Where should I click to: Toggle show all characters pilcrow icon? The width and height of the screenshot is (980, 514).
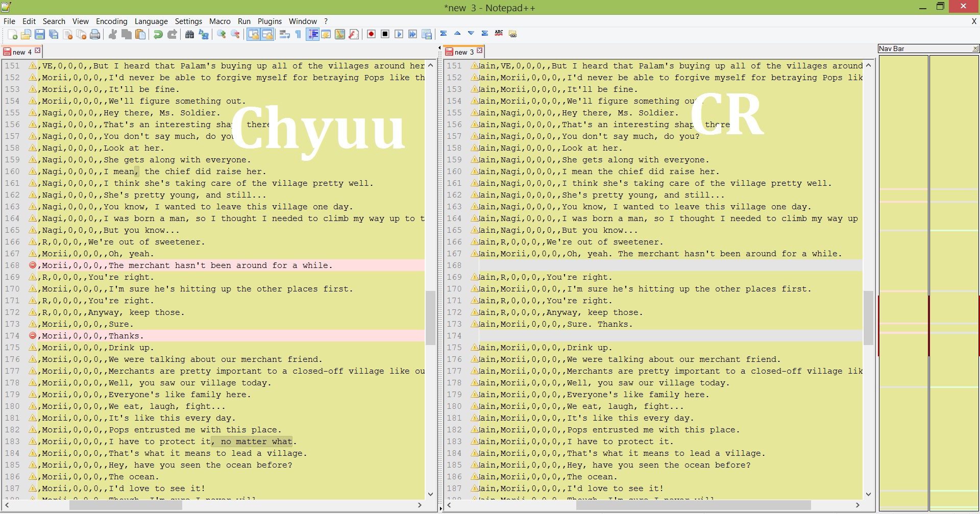[299, 34]
